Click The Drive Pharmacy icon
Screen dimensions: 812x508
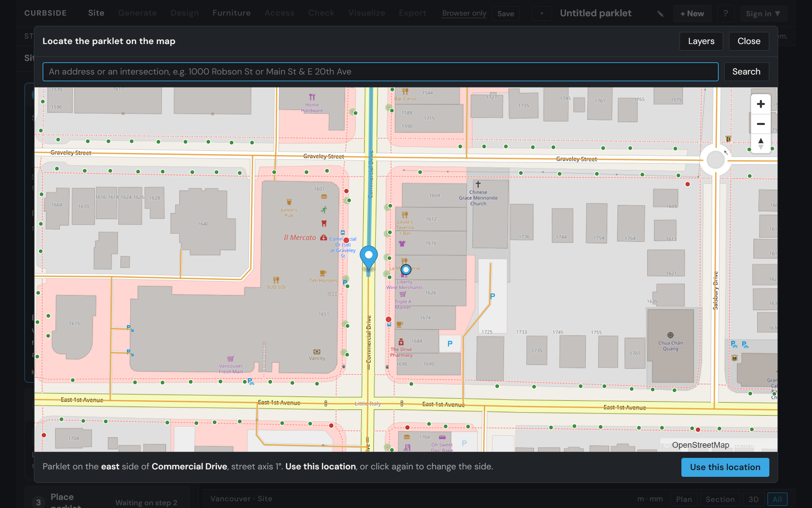[401, 342]
